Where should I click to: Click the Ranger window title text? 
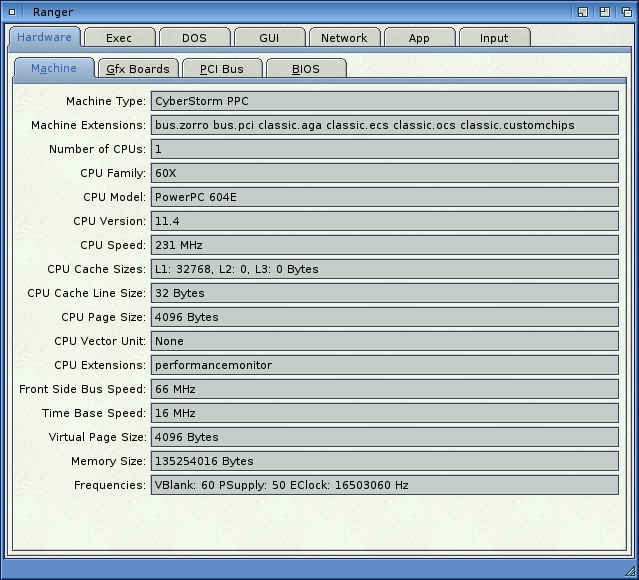[x=53, y=12]
